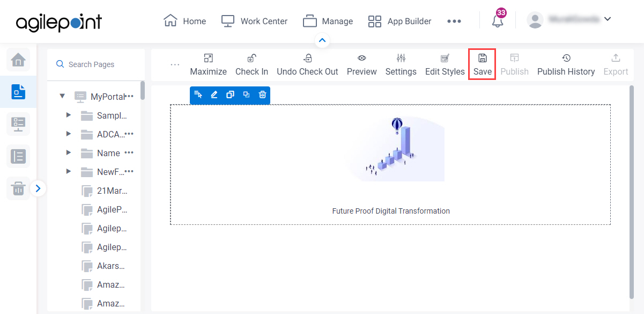
Task: Collapse the top header using the up chevron
Action: (x=322, y=40)
